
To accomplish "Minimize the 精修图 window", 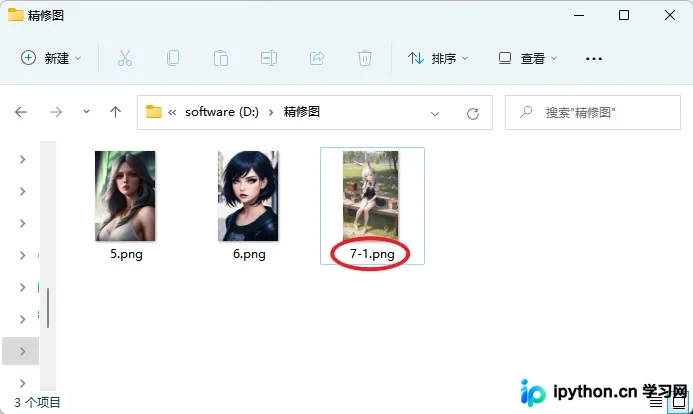I will pyautogui.click(x=579, y=15).
